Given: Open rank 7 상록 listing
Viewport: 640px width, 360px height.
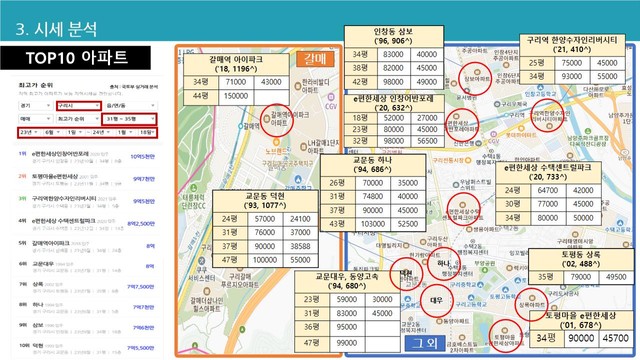Looking at the screenshot, I should point(87,287).
